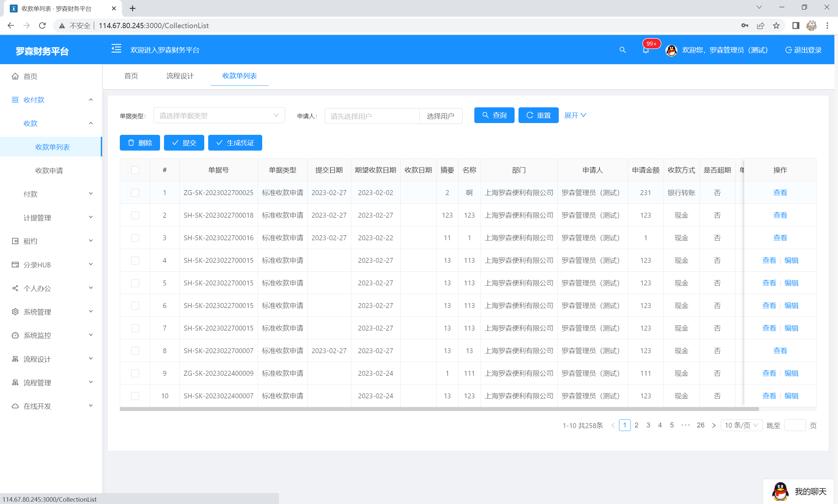Click the 跳至 page number input
Image resolution: width=838 pixels, height=504 pixels.
tap(795, 425)
